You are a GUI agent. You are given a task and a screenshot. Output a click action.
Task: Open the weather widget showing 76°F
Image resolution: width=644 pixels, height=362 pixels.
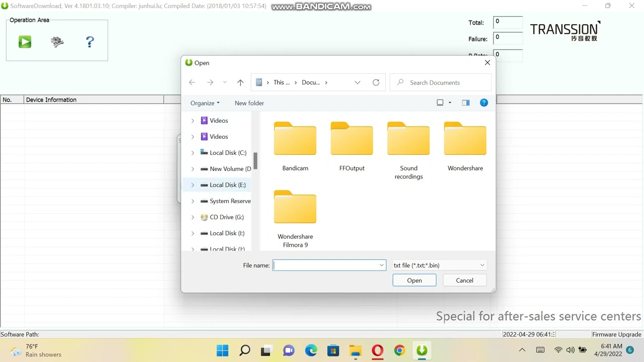click(36, 350)
